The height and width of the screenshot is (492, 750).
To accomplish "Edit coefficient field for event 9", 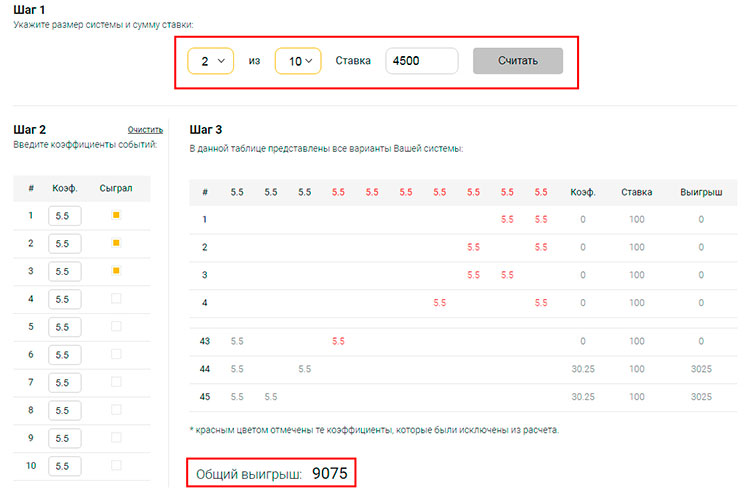I will 65,438.
